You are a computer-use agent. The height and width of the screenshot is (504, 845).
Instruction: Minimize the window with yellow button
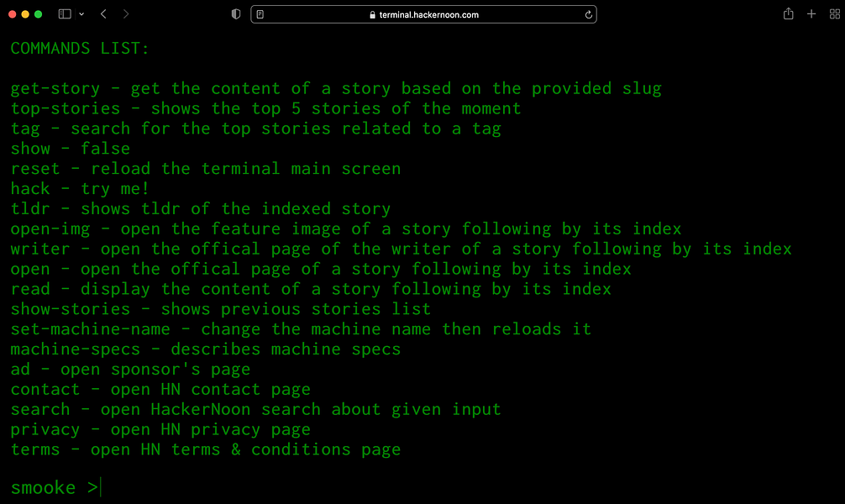pos(25,14)
